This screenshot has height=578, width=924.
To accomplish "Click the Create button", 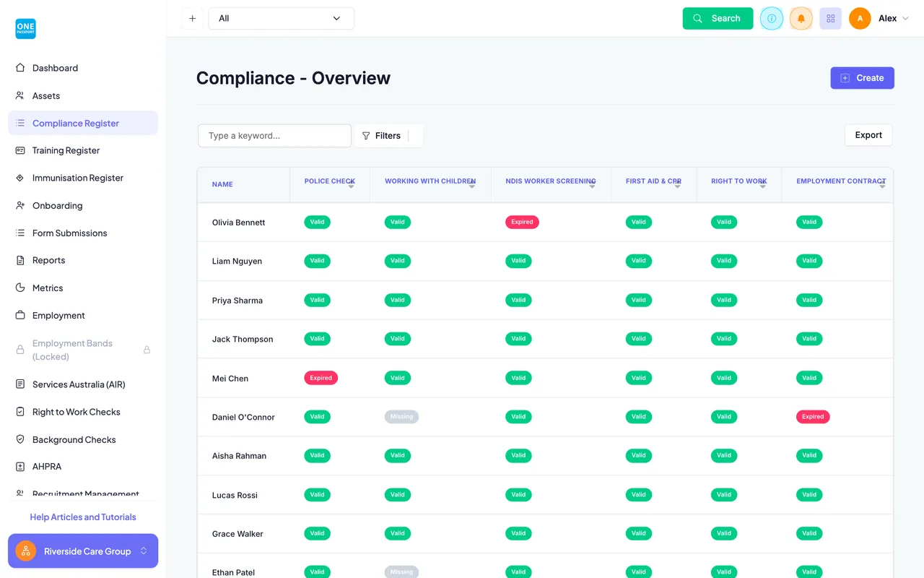I will 862,78.
